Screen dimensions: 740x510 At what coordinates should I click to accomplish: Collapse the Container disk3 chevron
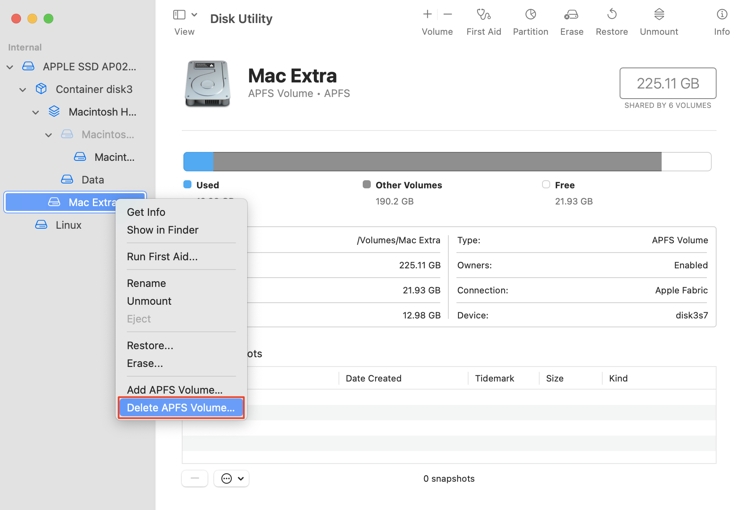[x=23, y=90]
